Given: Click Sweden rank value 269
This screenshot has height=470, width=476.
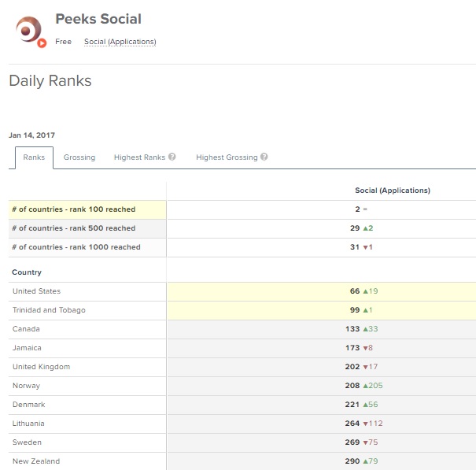Looking at the screenshot, I should (352, 442).
